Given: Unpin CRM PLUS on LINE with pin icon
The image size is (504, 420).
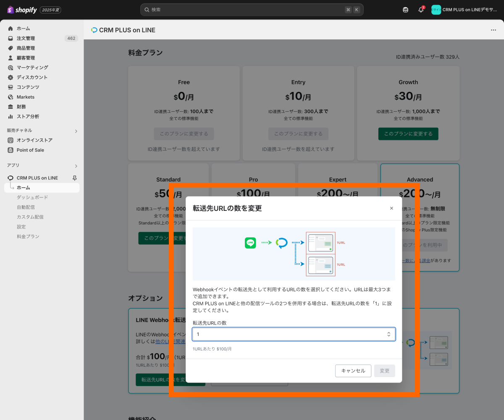Looking at the screenshot, I should coord(75,178).
